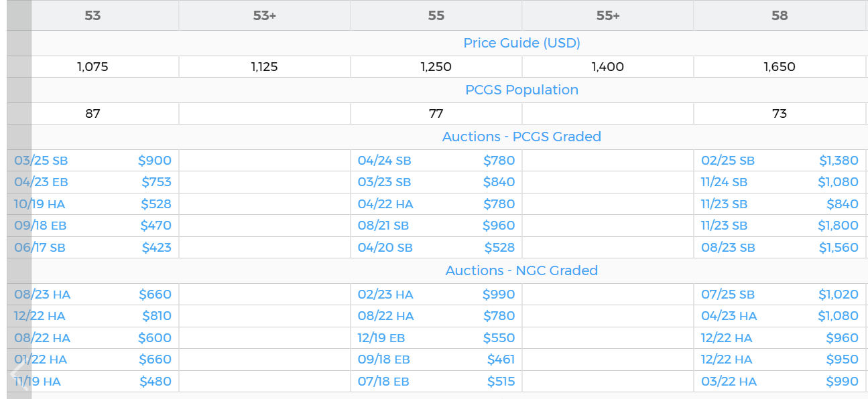The width and height of the screenshot is (868, 399).
Task: Open 02/23 HA $990 NGC auction
Action: pos(436,295)
